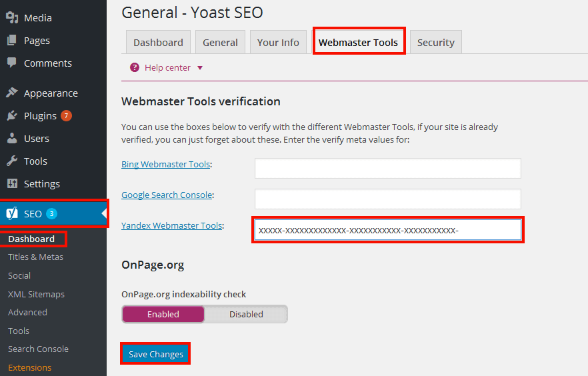Disable OnPage.org indexability check
The height and width of the screenshot is (376, 588).
click(246, 314)
